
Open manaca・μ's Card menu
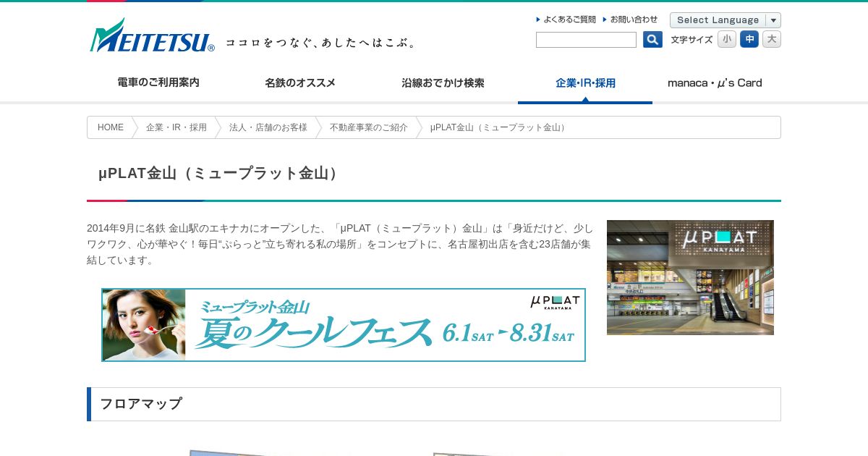point(715,83)
